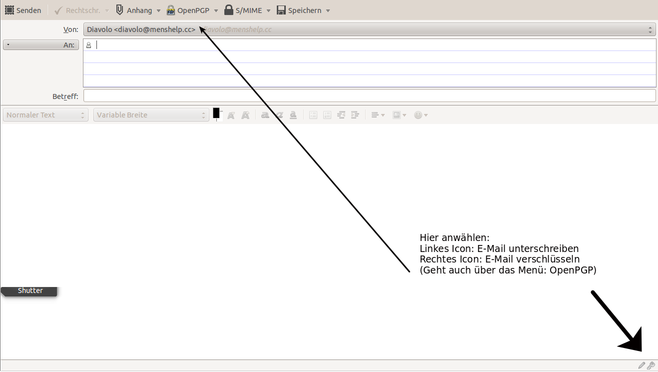Toggle the OpenPGP sign pen icon

[x=641, y=366]
